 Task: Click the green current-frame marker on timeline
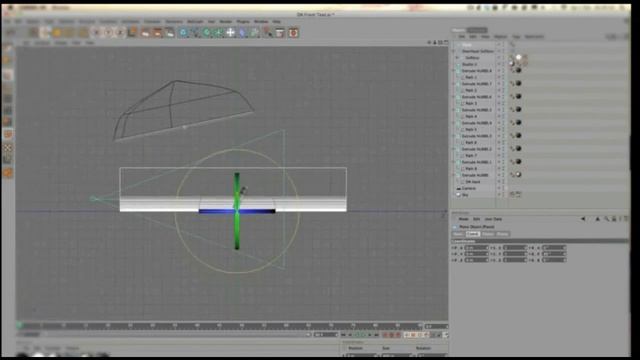[19, 326]
